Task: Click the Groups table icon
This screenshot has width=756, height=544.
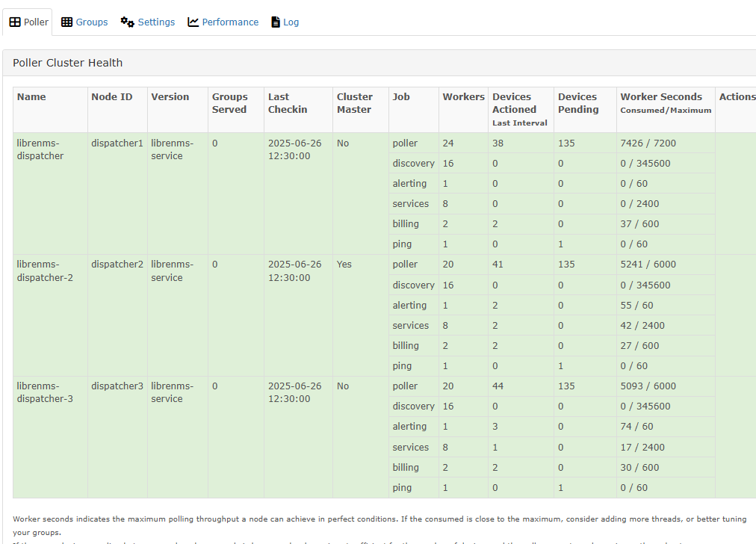Action: pos(67,22)
